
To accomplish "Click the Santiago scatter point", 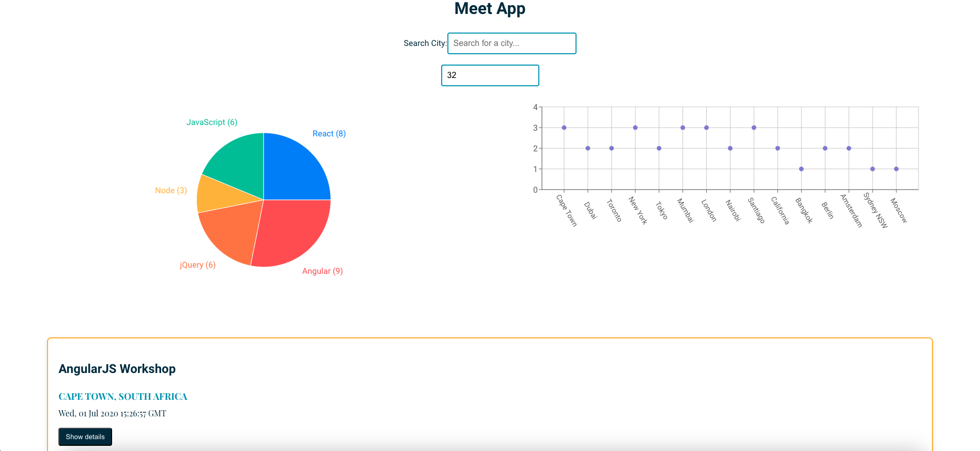I will [x=754, y=128].
